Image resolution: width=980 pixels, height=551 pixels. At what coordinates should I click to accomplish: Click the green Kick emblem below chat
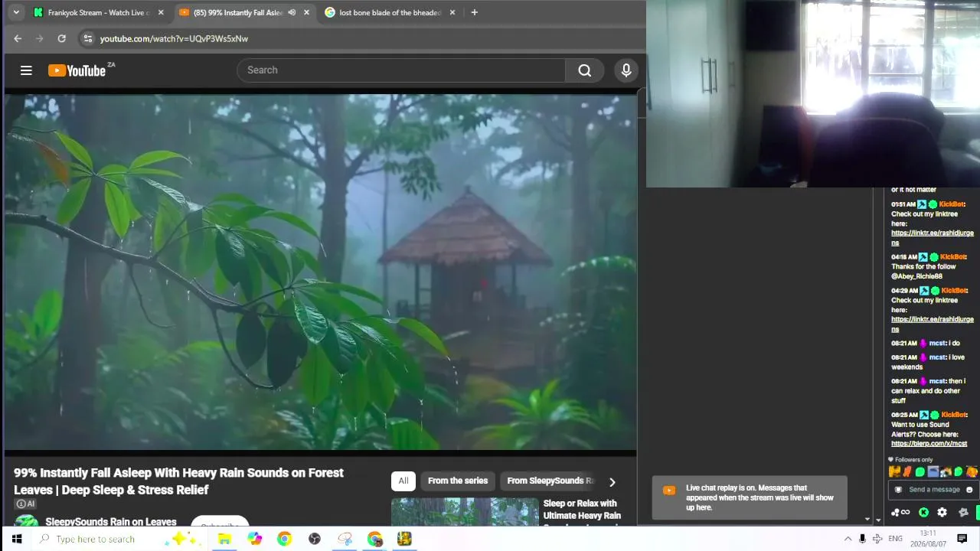click(x=924, y=512)
